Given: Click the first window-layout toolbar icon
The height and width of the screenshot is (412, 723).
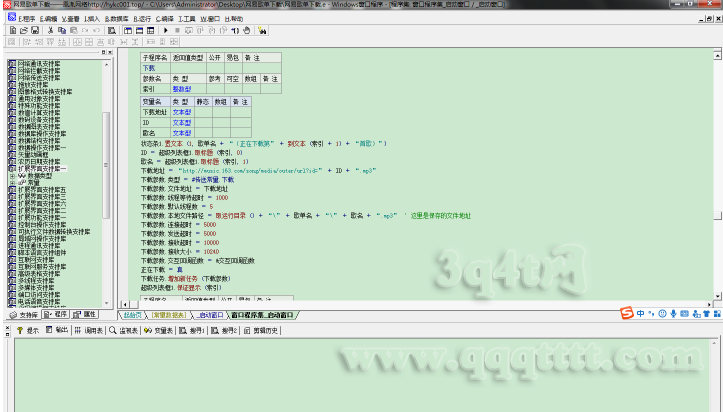Looking at the screenshot, I should 128,30.
